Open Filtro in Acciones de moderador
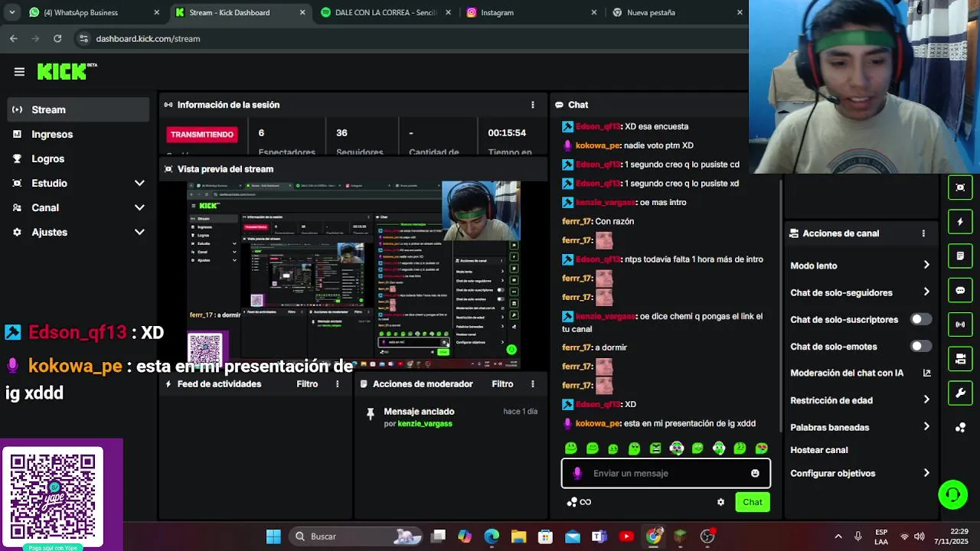Image resolution: width=980 pixels, height=551 pixels. click(502, 384)
